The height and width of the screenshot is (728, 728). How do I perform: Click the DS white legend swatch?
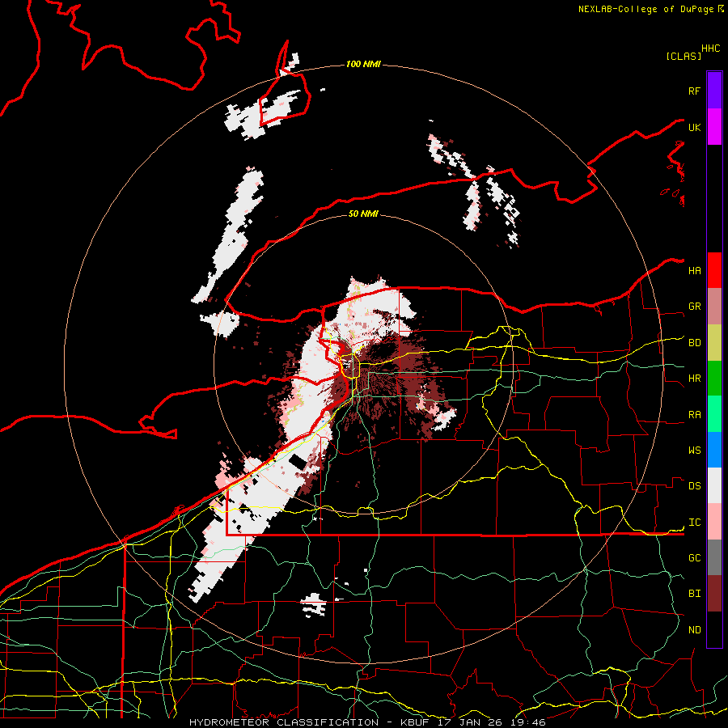point(714,485)
